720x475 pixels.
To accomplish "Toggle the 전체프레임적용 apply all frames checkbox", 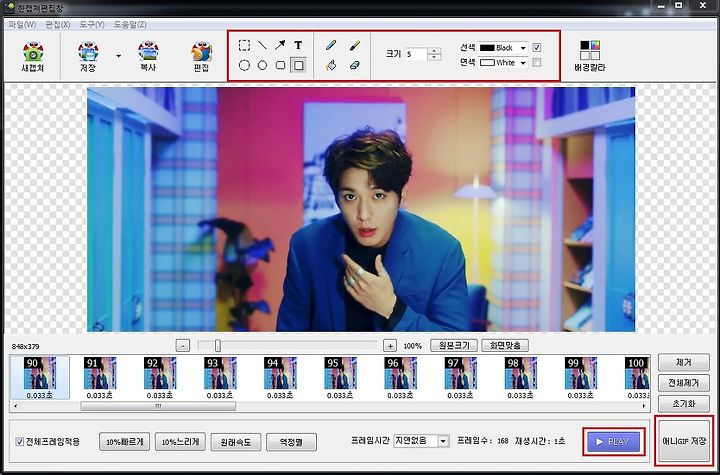I will pos(19,442).
